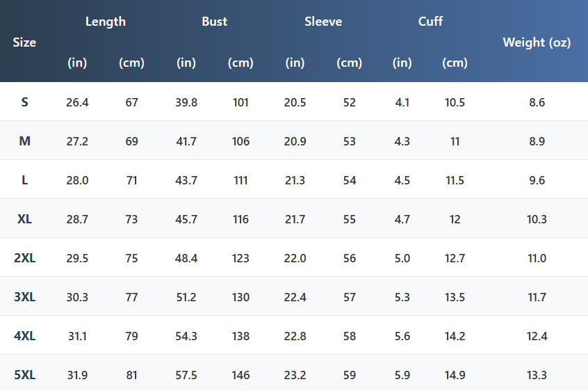Viewport: 588px width, 391px height.
Task: Click the (in) subheader under Sleeve
Action: [295, 63]
